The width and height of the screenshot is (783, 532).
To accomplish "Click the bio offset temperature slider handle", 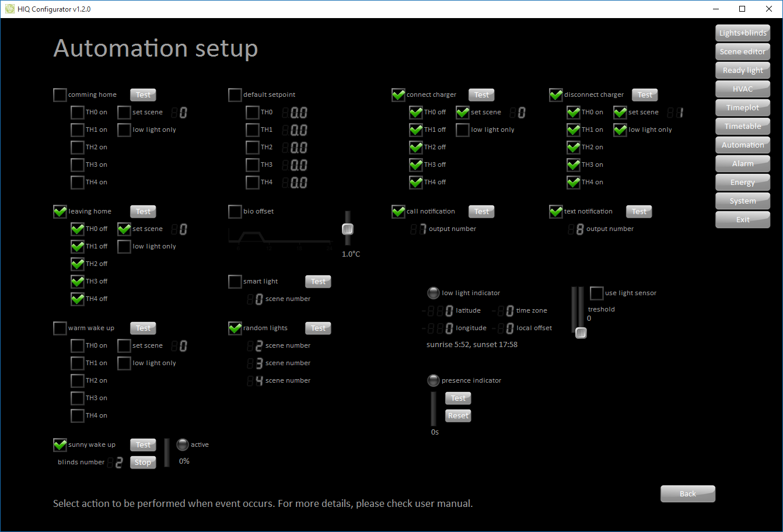I will pyautogui.click(x=348, y=229).
